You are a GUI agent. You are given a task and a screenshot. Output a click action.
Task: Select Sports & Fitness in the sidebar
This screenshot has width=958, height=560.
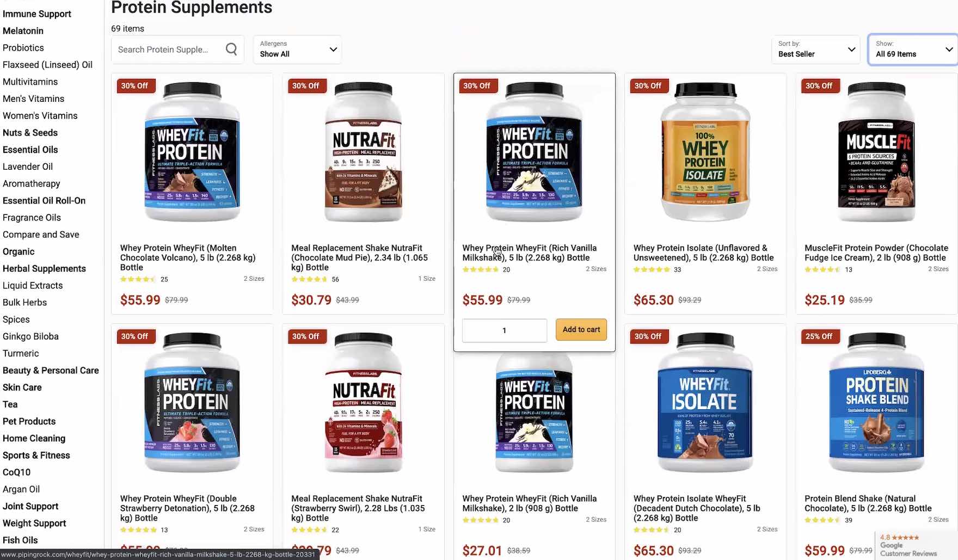click(36, 456)
